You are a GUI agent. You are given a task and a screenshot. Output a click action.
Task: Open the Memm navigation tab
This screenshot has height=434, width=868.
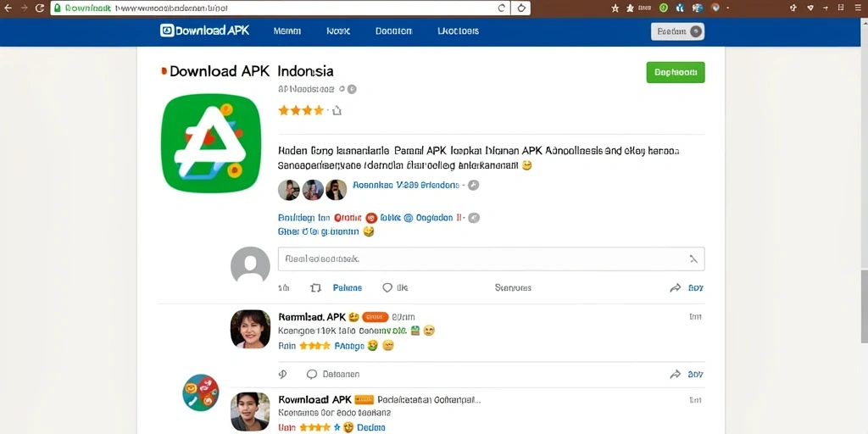(287, 31)
